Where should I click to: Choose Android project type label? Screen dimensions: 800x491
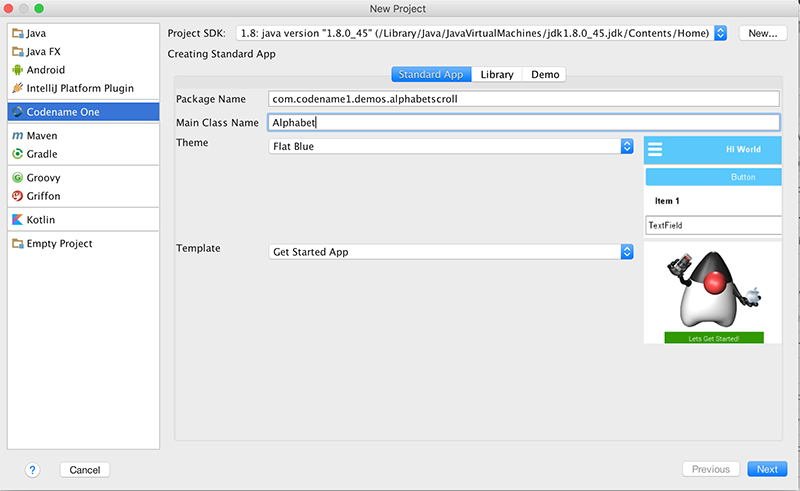tap(45, 70)
